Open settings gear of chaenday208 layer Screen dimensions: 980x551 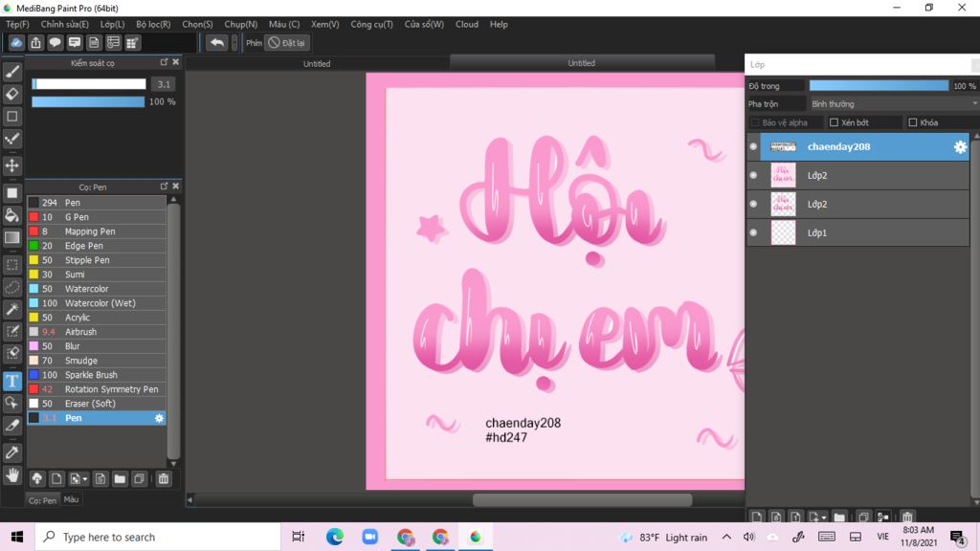point(960,146)
